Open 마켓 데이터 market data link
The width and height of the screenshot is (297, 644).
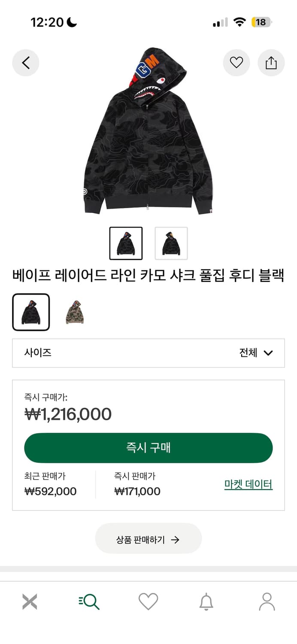coord(248,483)
